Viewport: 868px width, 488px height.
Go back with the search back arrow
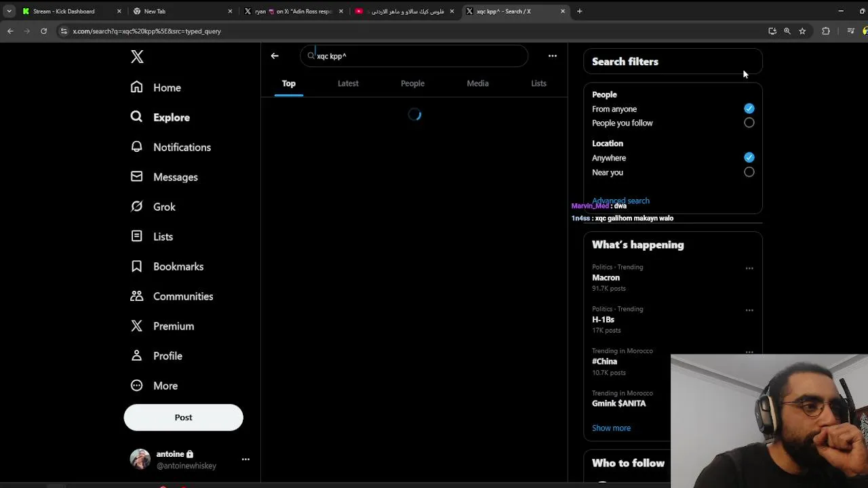275,56
